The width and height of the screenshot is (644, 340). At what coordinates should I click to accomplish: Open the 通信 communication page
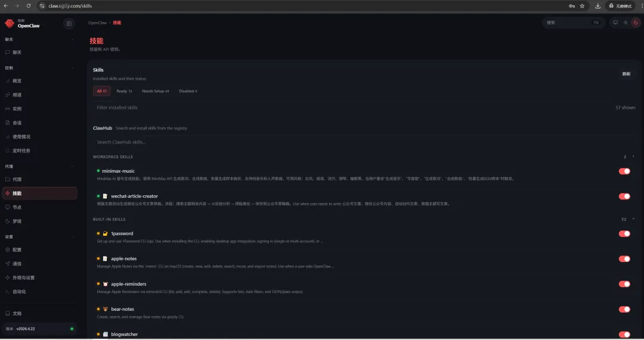(x=39, y=264)
